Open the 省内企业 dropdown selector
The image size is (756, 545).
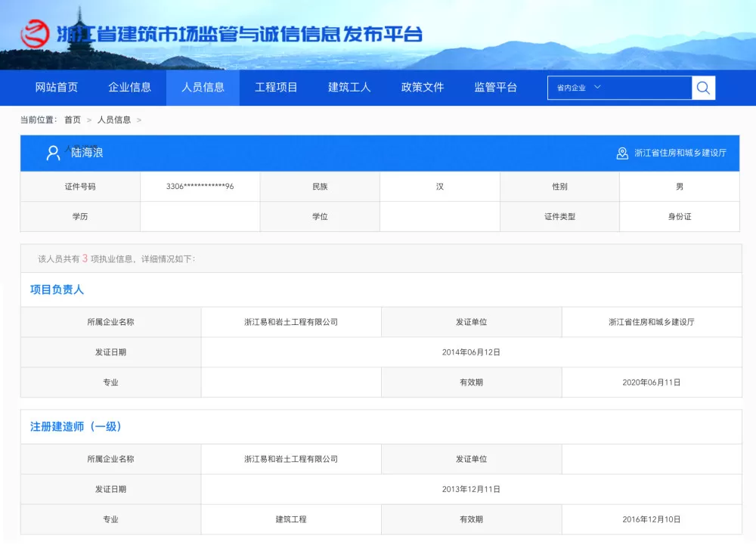[579, 88]
